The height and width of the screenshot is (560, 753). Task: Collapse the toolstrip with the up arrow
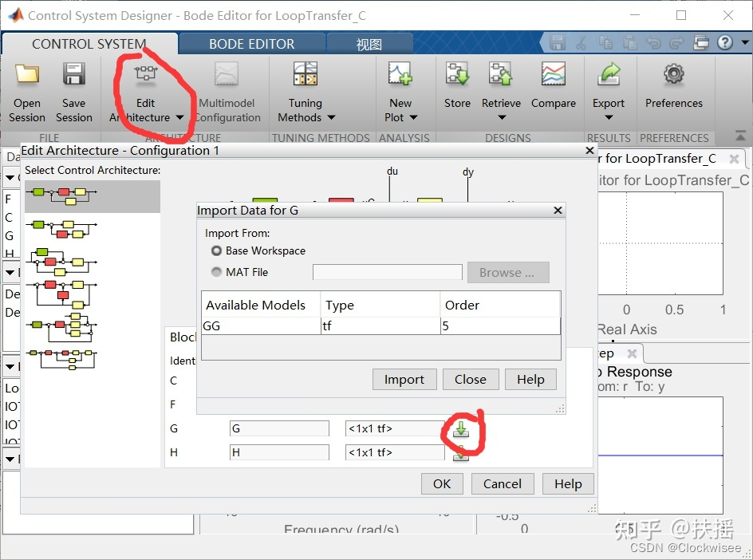pos(740,136)
